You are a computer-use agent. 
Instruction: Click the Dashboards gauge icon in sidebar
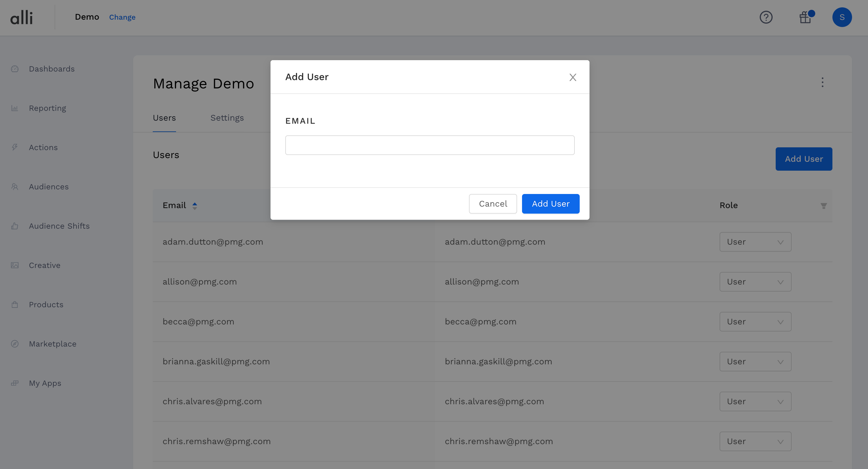click(x=14, y=69)
